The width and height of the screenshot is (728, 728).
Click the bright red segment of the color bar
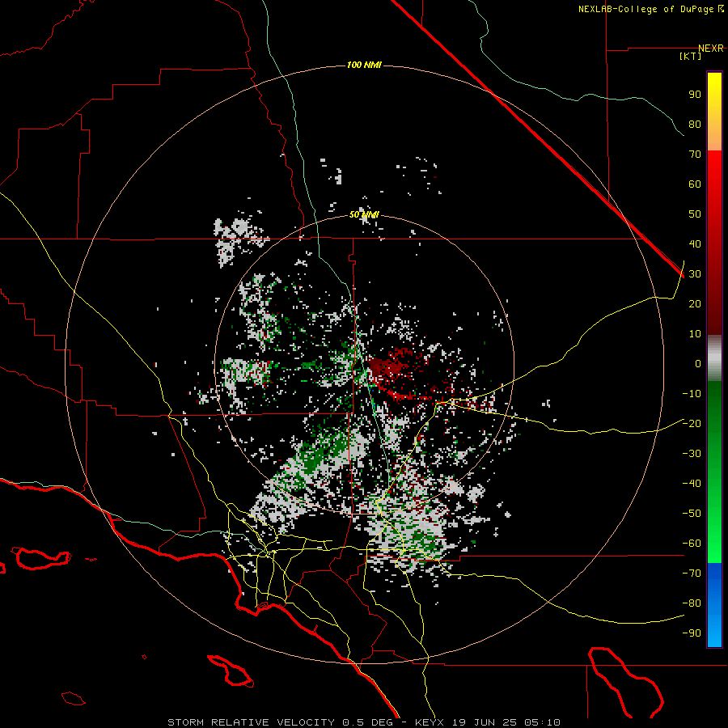(714, 167)
